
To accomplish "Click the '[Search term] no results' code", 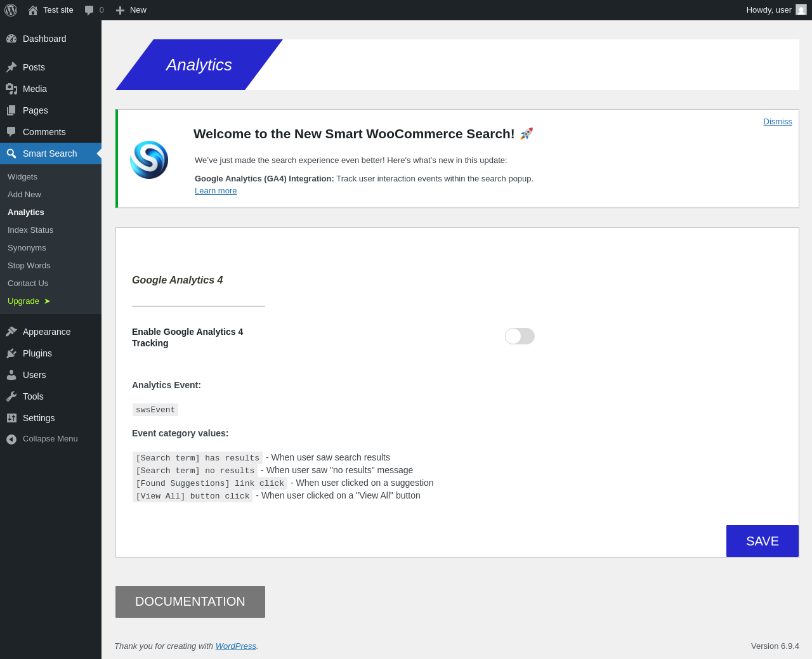I will point(195,471).
